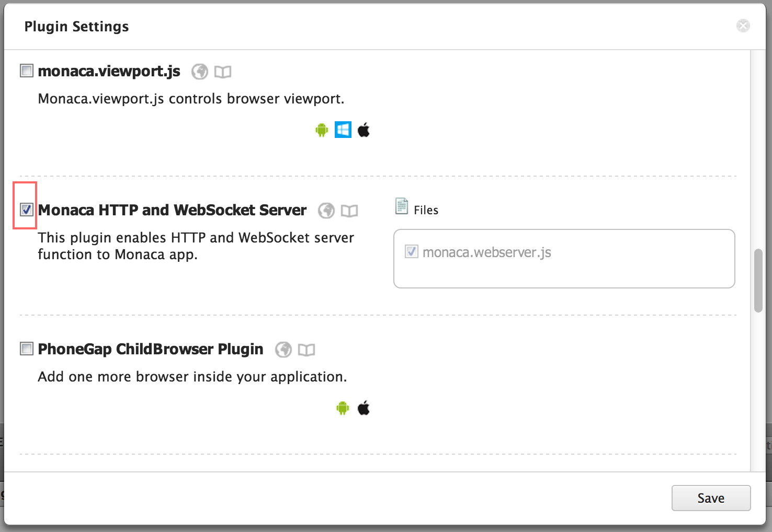Viewport: 772px width, 532px height.
Task: Click the Monaca HTTP and WebSocket Server globe icon
Action: click(326, 211)
